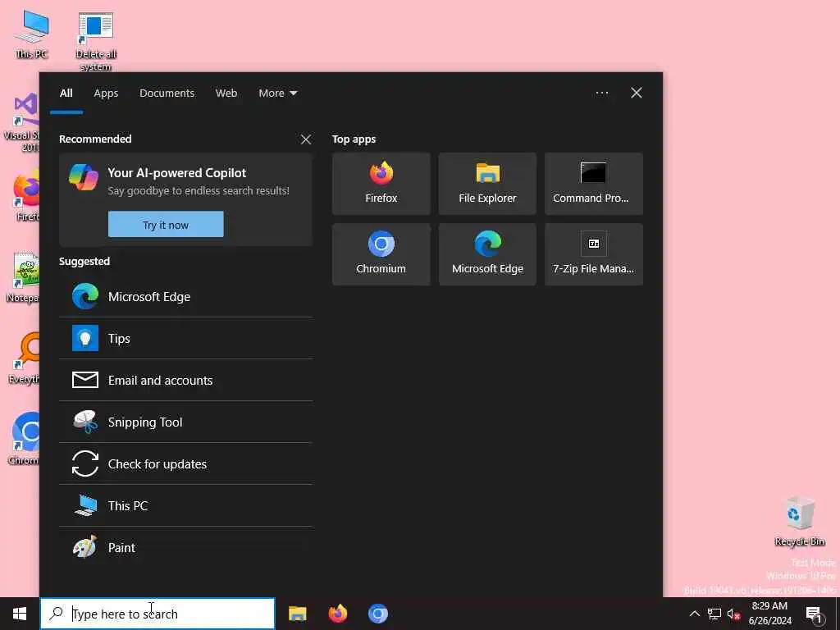This screenshot has width=840, height=630.
Task: Click the Windows Start button
Action: pos(20,614)
